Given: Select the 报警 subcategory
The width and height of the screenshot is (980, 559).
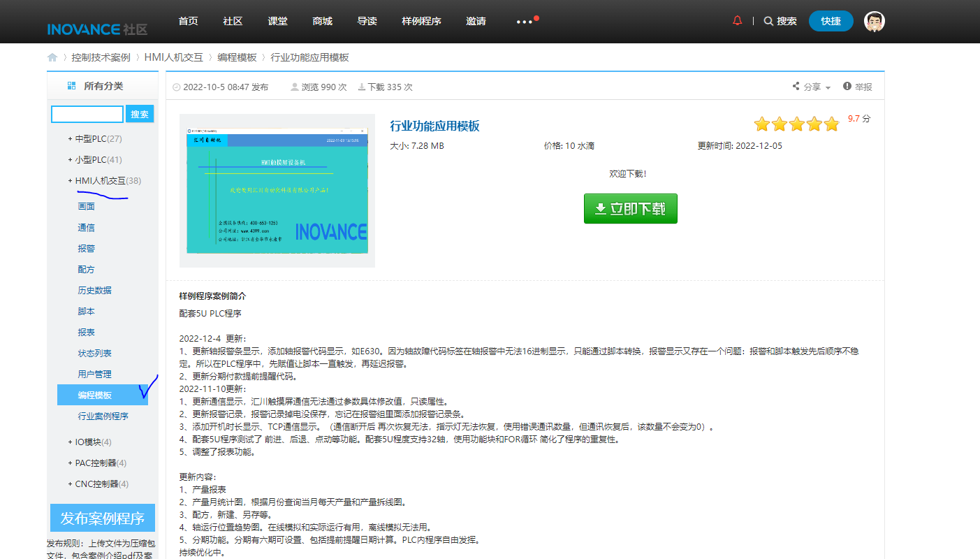Looking at the screenshot, I should coord(87,248).
